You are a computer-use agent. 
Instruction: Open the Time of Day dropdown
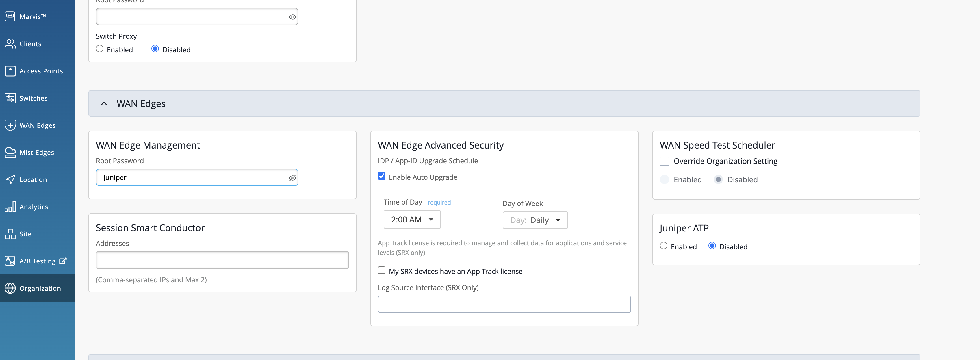click(412, 220)
